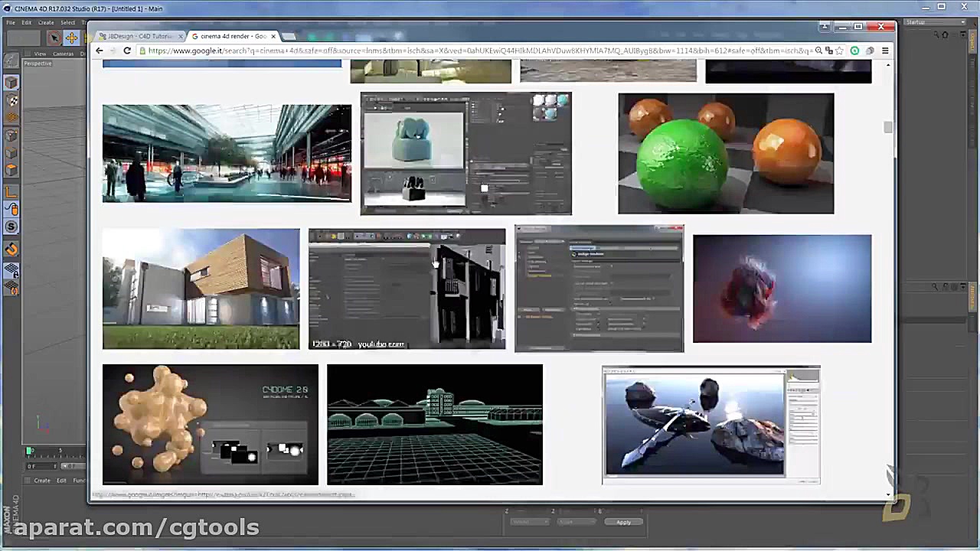The width and height of the screenshot is (980, 551).
Task: Select the Live Selection arrow tool
Action: click(54, 37)
